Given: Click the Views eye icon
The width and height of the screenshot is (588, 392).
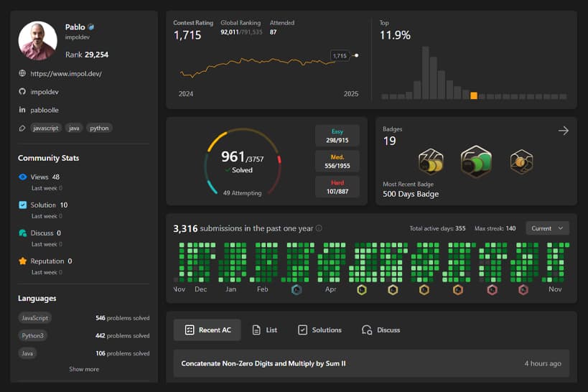Looking at the screenshot, I should pos(23,177).
